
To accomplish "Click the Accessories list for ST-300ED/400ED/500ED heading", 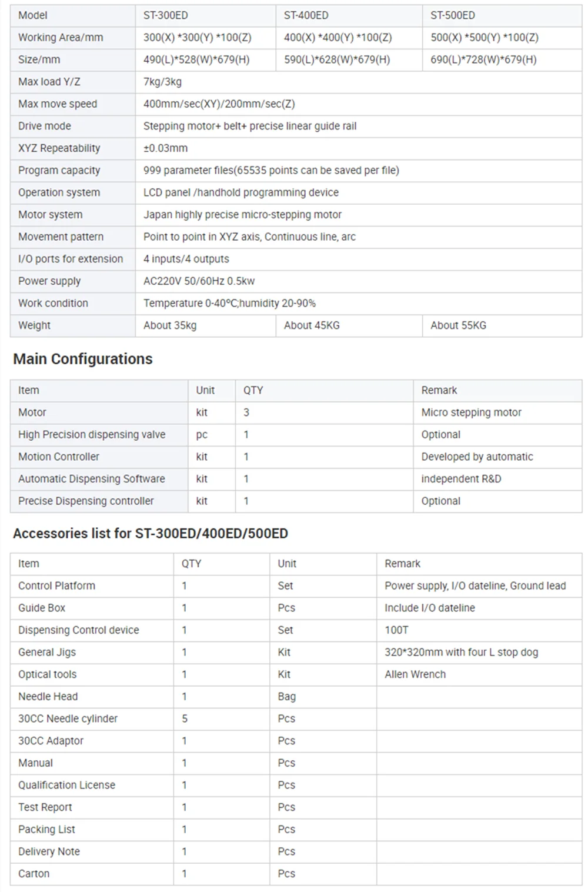I will [x=151, y=534].
